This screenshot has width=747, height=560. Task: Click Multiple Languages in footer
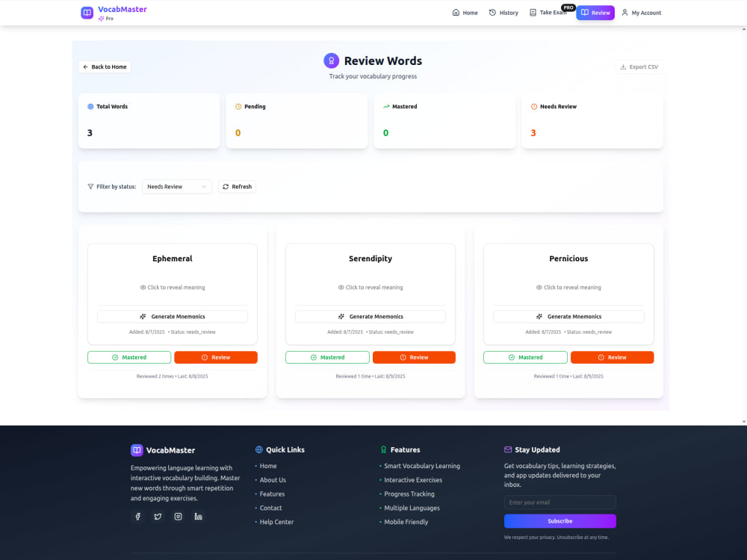click(x=412, y=508)
